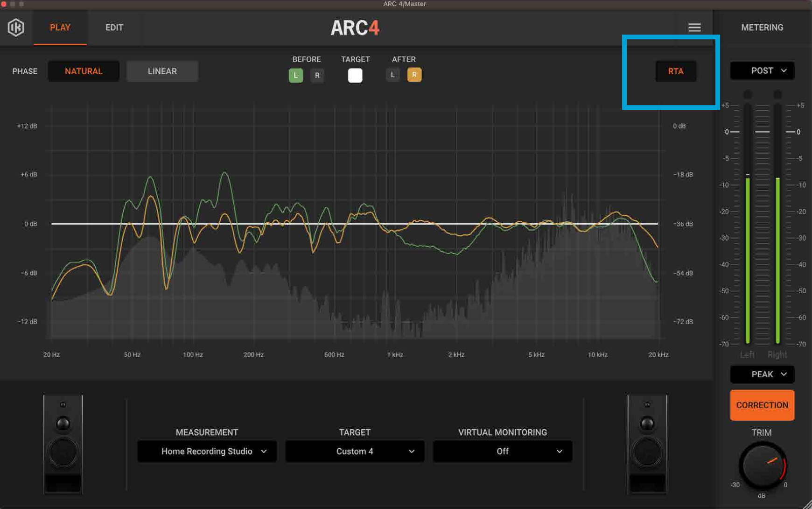
Task: Click the window resize grip corner
Action: tap(807, 504)
